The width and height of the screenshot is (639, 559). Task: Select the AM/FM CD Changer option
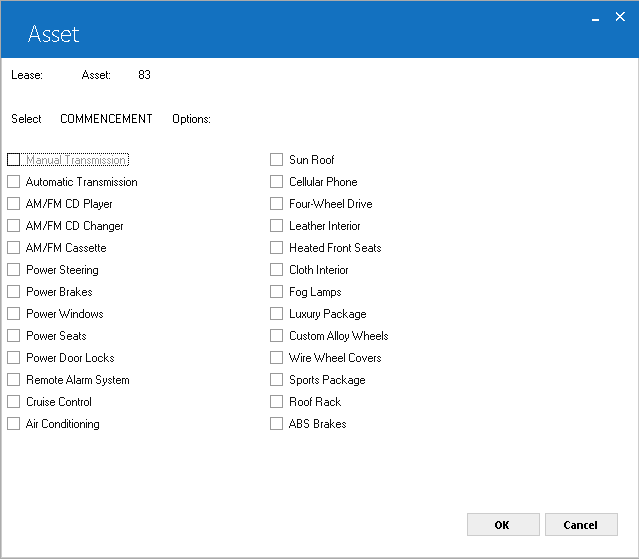(13, 226)
